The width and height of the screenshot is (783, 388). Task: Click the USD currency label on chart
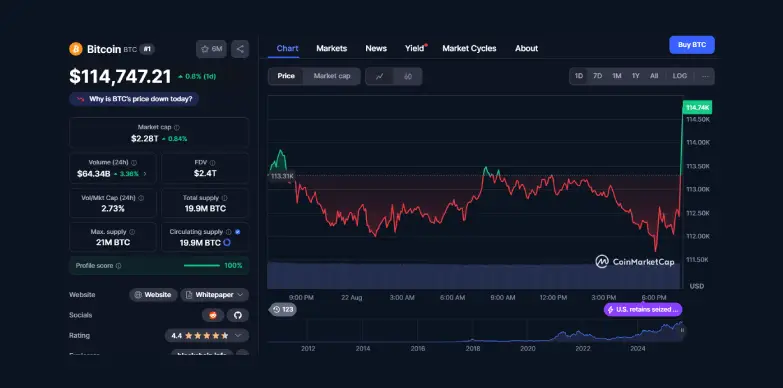[x=697, y=286]
